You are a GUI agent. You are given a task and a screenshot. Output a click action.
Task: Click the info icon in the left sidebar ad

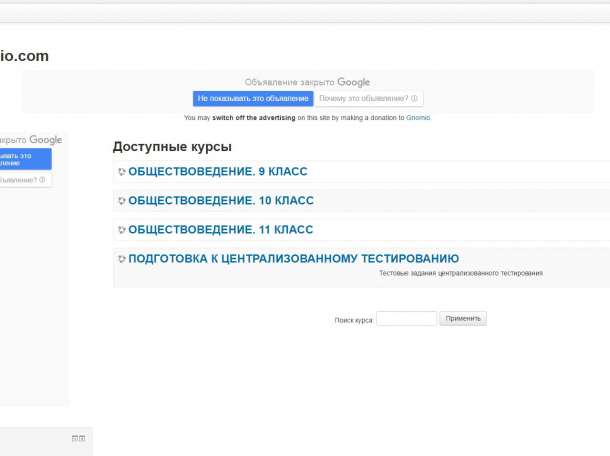[42, 180]
